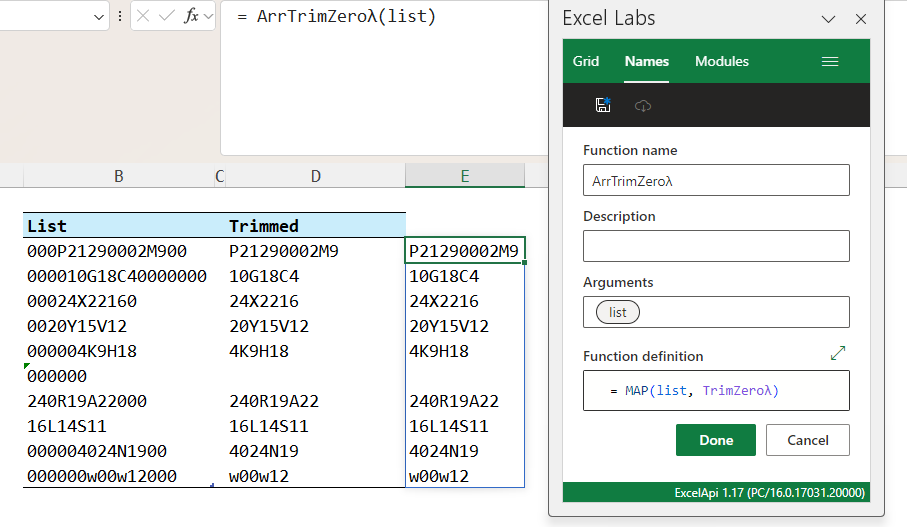Image resolution: width=907 pixels, height=527 pixels.
Task: Click the save function icon in Excel Labs
Action: (x=603, y=105)
